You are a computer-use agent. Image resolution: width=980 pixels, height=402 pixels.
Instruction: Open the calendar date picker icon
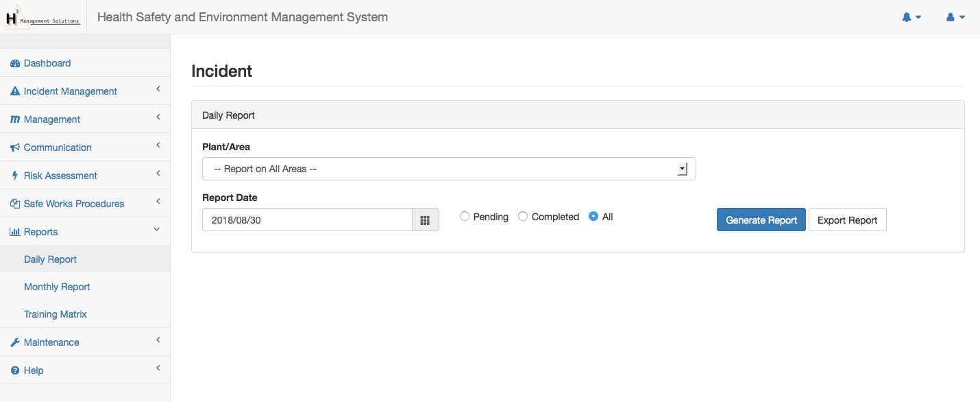[x=425, y=220]
